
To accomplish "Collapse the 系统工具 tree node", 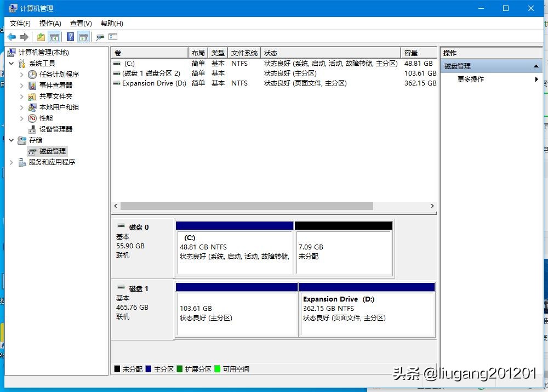I will pos(12,64).
